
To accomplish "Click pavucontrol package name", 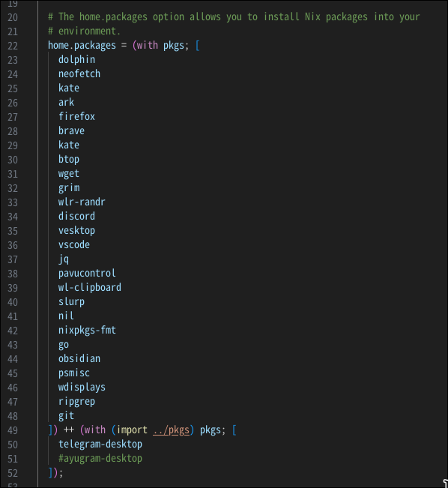I will [87, 274].
